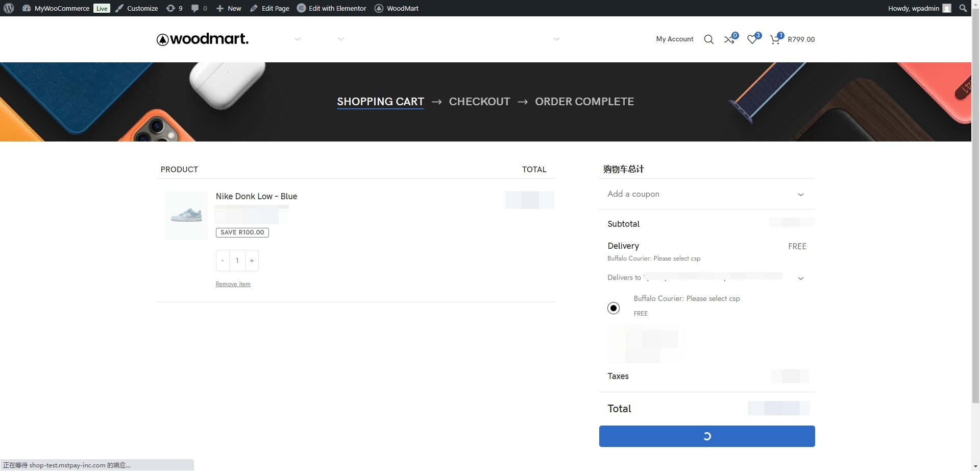Click the PRODUCT column header

pos(179,169)
